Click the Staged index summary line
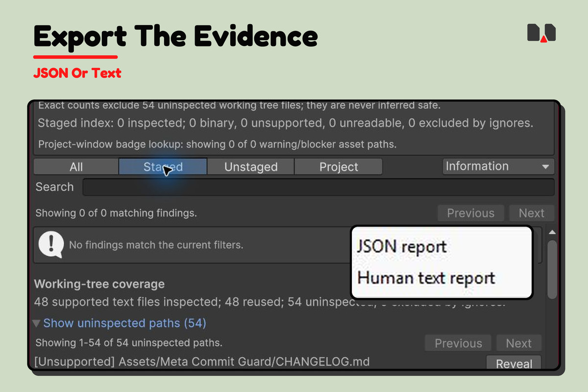588x392 pixels. [285, 123]
